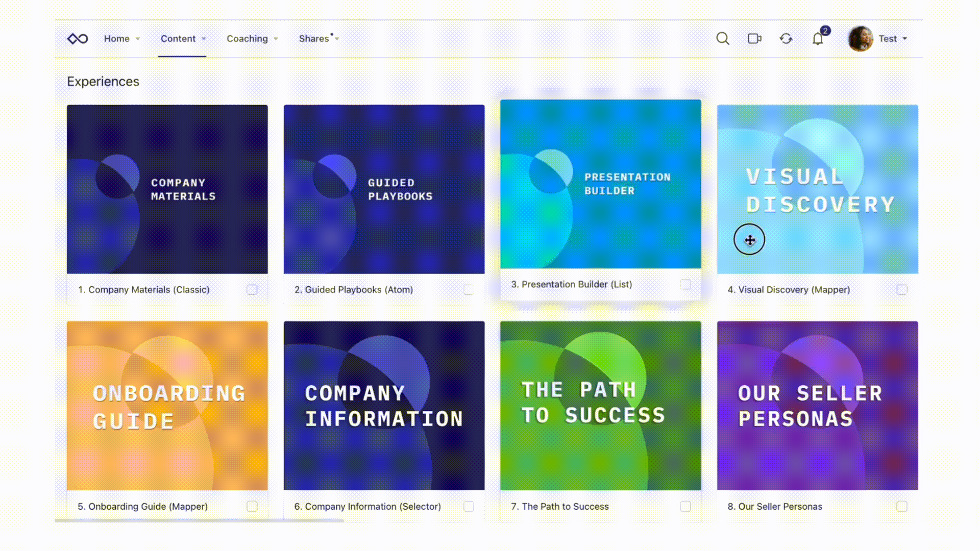Open the search icon in the toolbar
This screenshot has width=980, height=551.
coord(722,38)
